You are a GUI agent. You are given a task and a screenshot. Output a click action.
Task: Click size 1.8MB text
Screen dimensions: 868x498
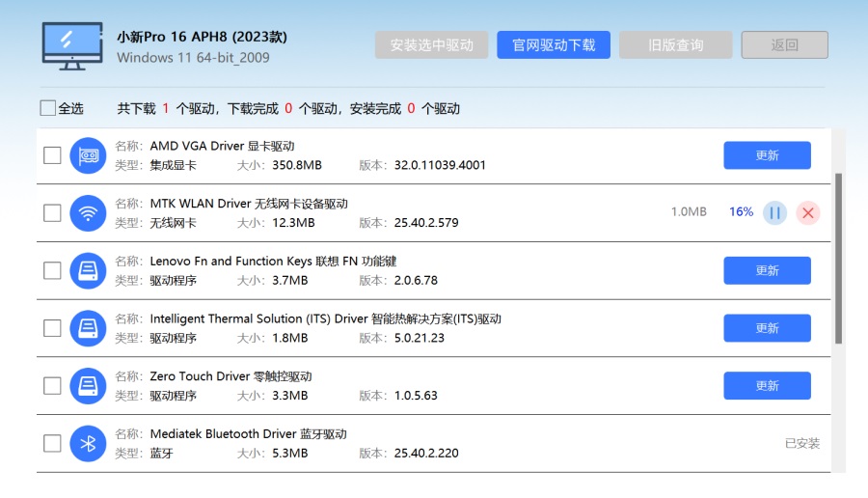click(x=289, y=338)
